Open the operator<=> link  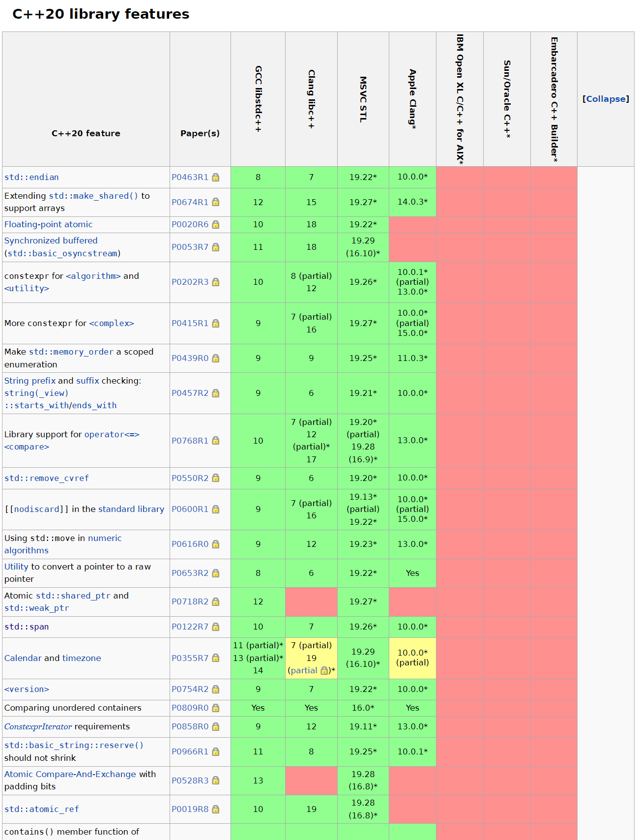pos(112,434)
